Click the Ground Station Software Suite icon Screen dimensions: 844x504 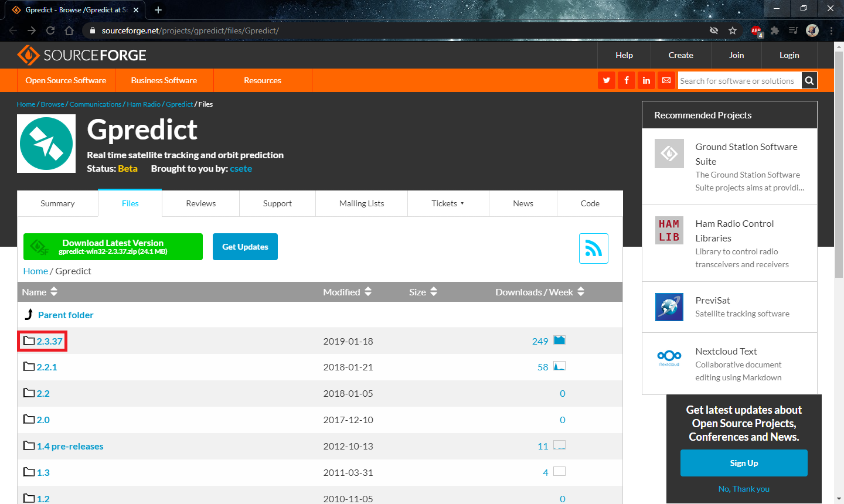click(669, 154)
